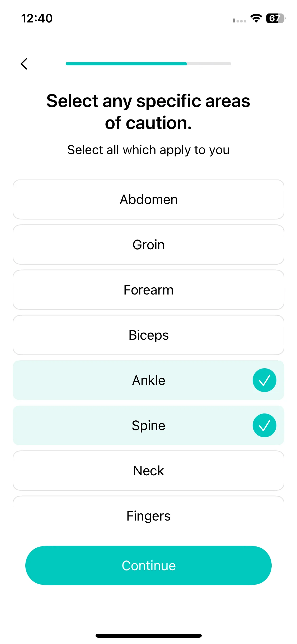297x644 pixels.
Task: Tap the cellular signal indicator
Action: 239,20
